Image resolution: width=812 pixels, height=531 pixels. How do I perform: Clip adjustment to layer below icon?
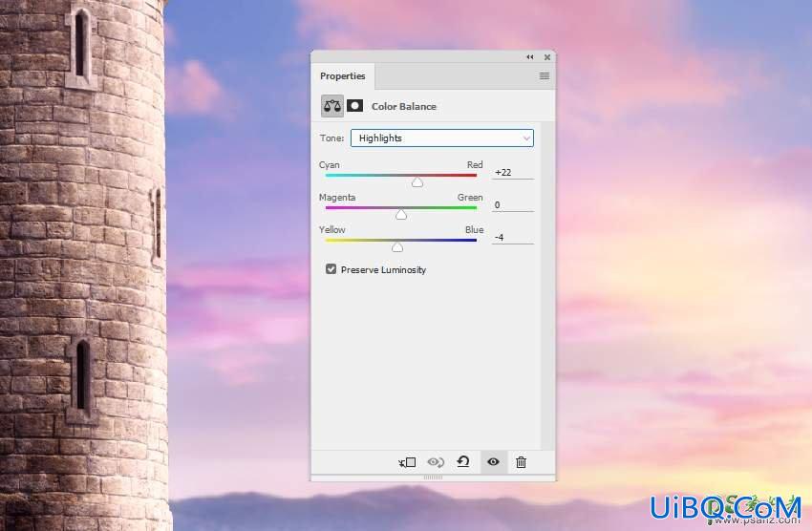pos(407,462)
